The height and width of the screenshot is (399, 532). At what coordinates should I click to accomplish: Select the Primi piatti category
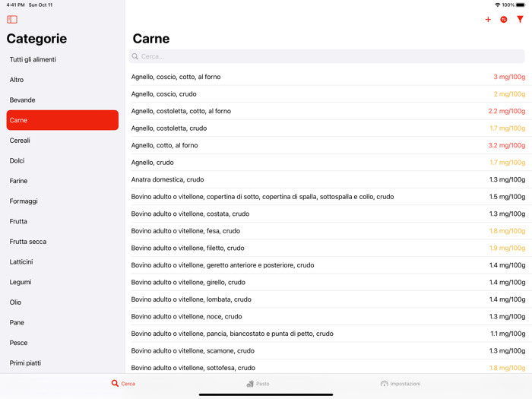[x=62, y=363]
